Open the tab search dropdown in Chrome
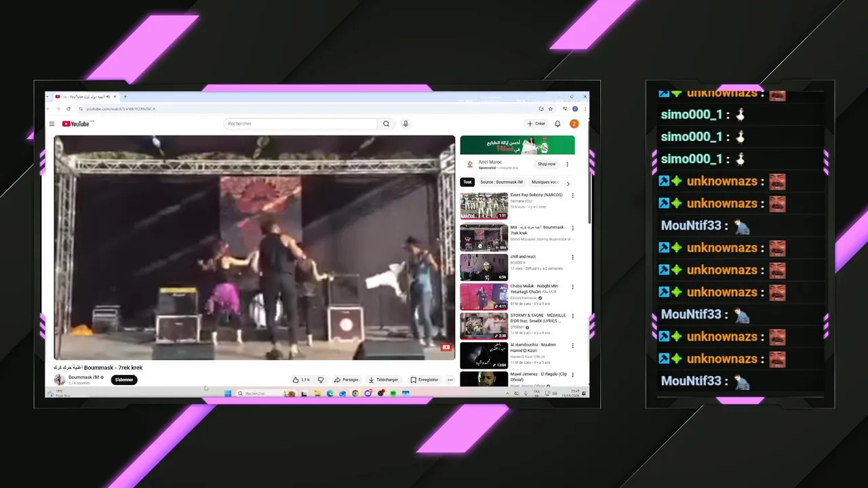This screenshot has width=868, height=488. click(47, 97)
